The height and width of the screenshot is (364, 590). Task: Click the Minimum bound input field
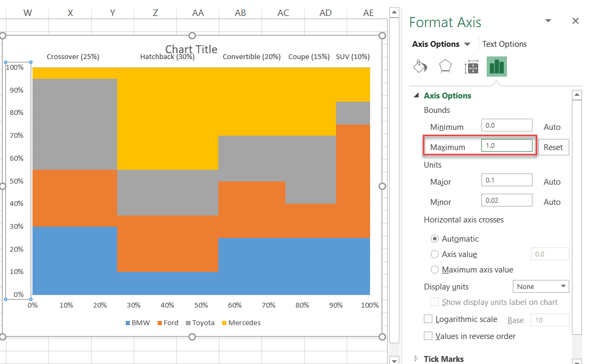(506, 125)
